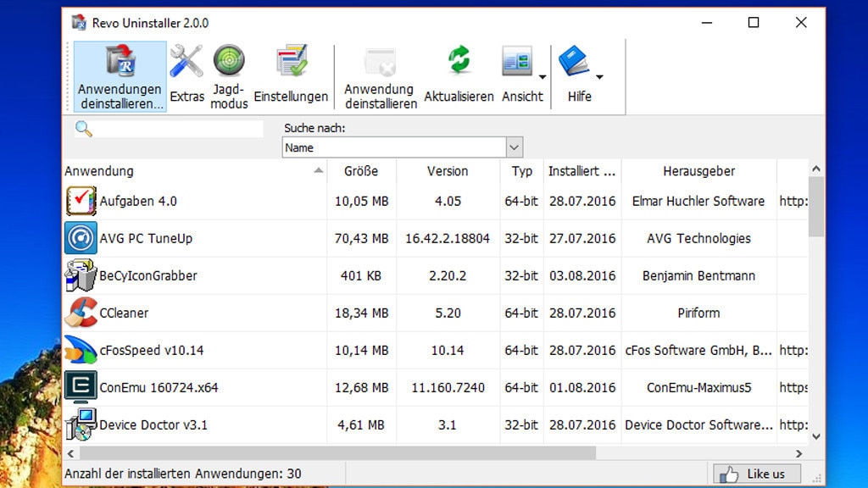Click install date '03.08.2016'
The height and width of the screenshot is (488, 868).
582,275
